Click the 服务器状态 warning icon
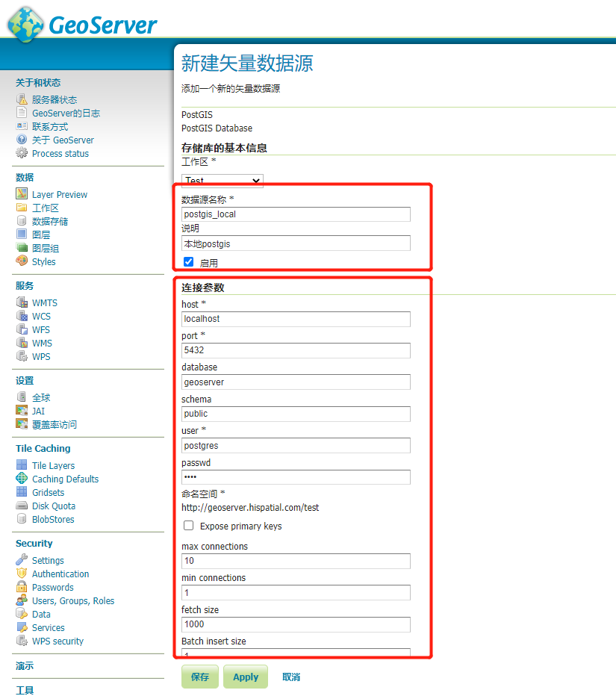616x696 pixels. click(22, 99)
